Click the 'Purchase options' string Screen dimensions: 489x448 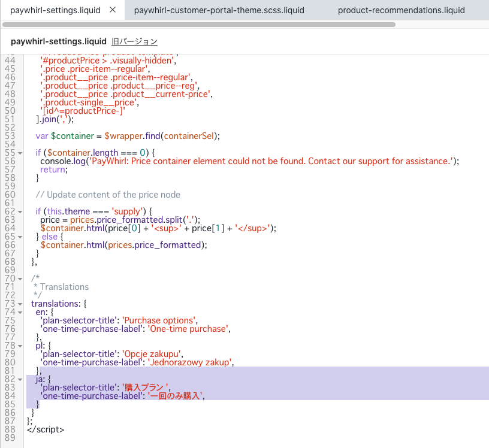(x=159, y=320)
